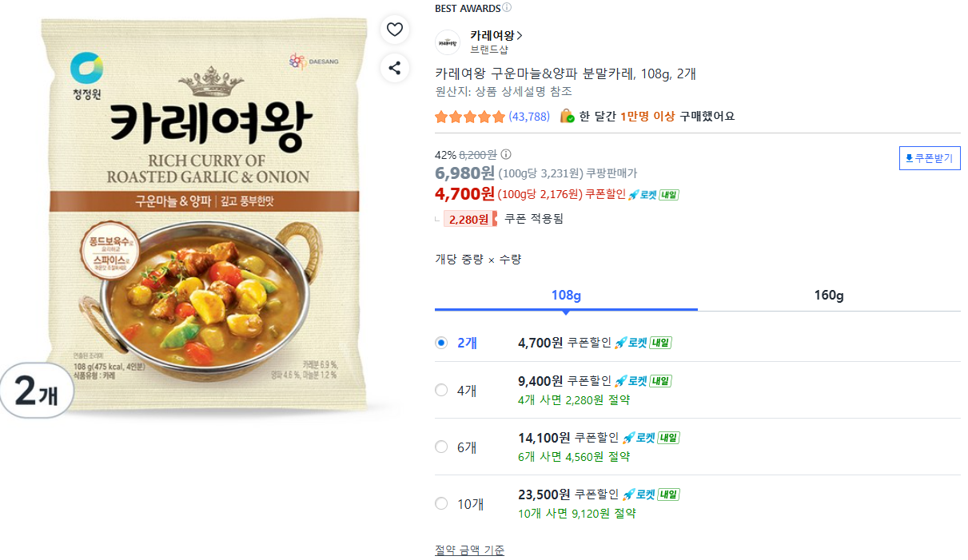Switch to the 160g weight tab
Image resolution: width=968 pixels, height=560 pixels.
point(829,296)
